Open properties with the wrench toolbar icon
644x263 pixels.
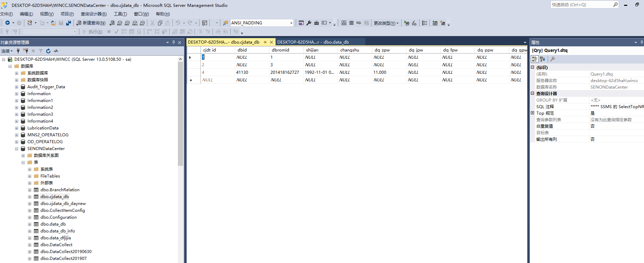pos(309,23)
